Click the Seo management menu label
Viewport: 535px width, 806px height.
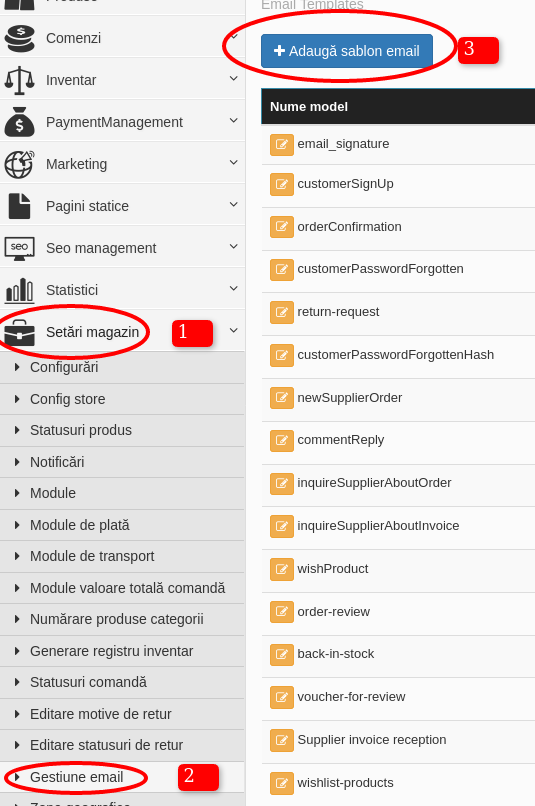(x=101, y=248)
